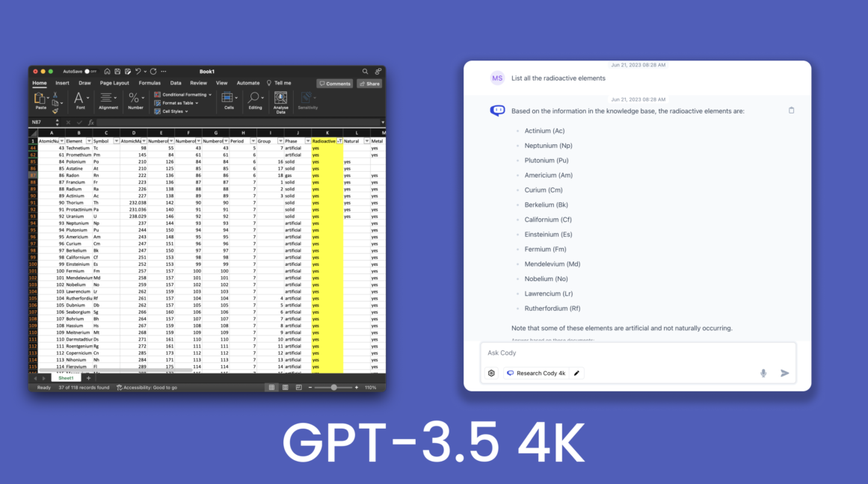Click the delete conversation trash icon
The image size is (868, 484).
(x=792, y=110)
